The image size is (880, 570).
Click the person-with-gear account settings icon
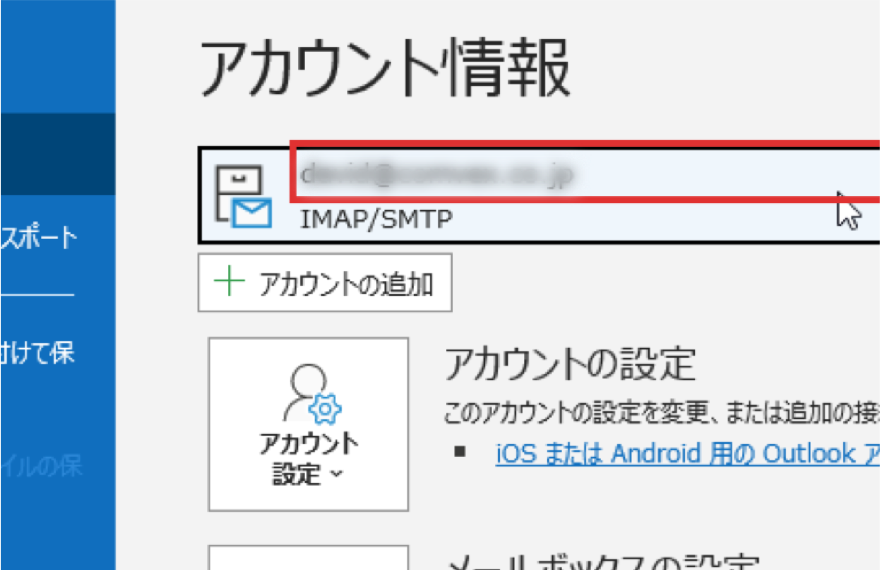[x=312, y=394]
